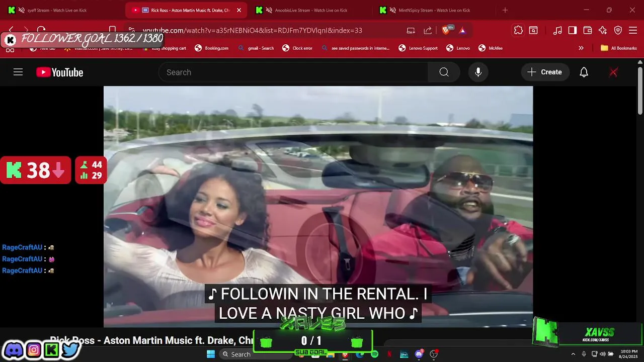Open see saved passwords bookmark
The height and width of the screenshot is (362, 644).
355,48
